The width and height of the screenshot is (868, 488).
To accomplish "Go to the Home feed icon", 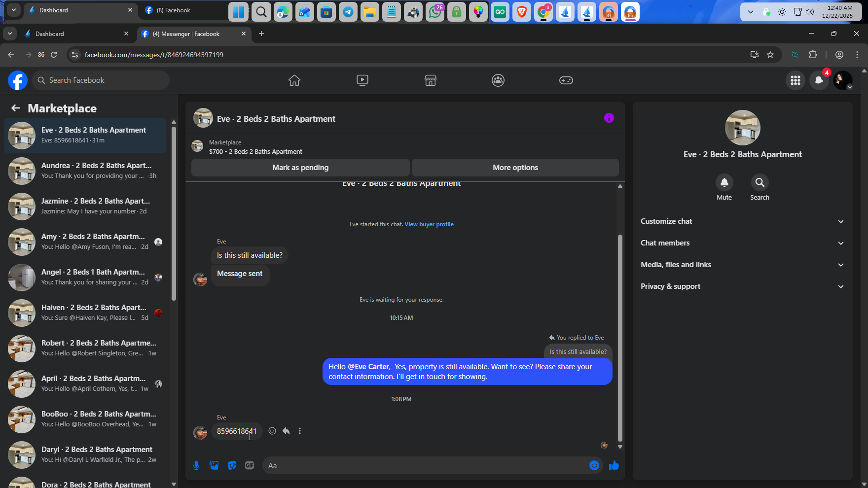I will tap(294, 80).
